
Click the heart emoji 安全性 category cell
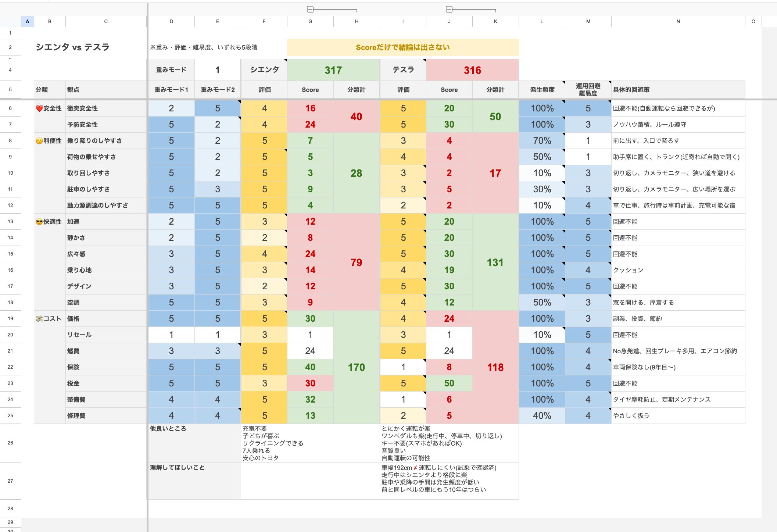[49, 108]
